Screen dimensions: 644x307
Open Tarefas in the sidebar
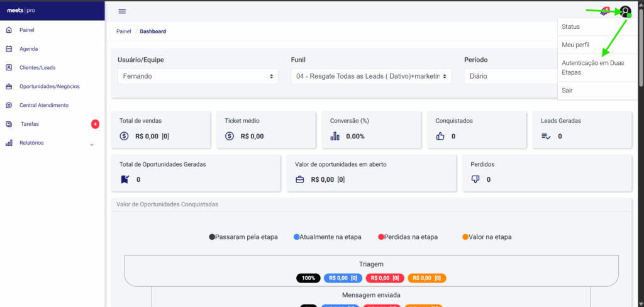(x=30, y=124)
